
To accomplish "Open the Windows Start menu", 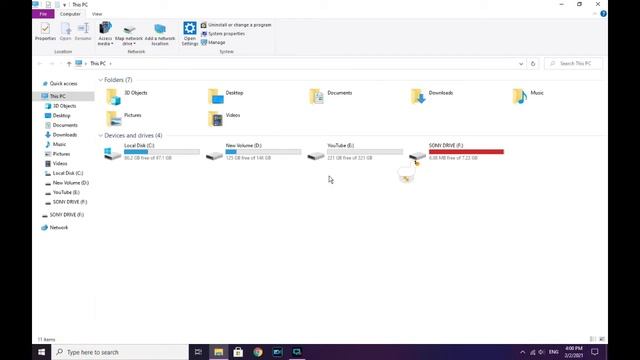I will (42, 352).
